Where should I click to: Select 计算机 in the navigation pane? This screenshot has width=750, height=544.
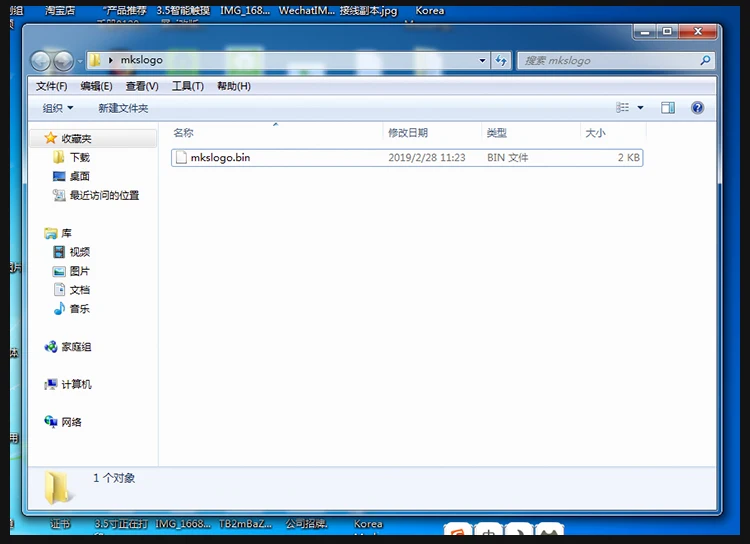point(76,384)
